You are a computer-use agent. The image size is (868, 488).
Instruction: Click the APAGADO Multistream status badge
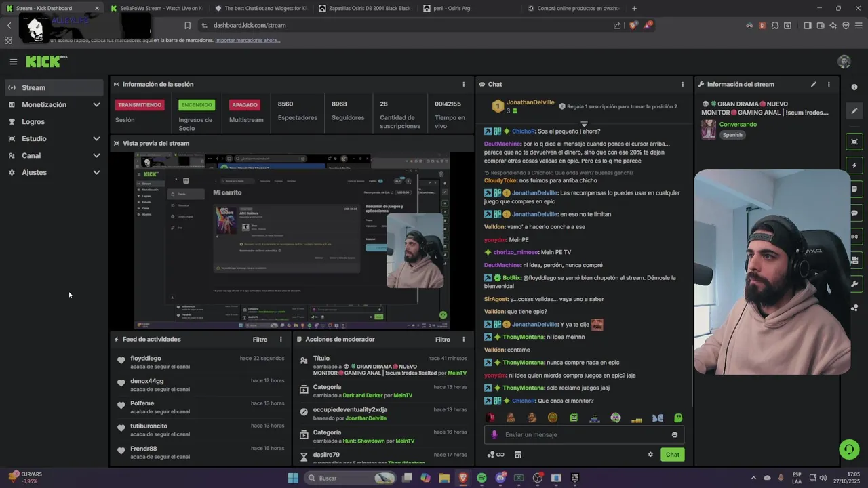pyautogui.click(x=245, y=105)
